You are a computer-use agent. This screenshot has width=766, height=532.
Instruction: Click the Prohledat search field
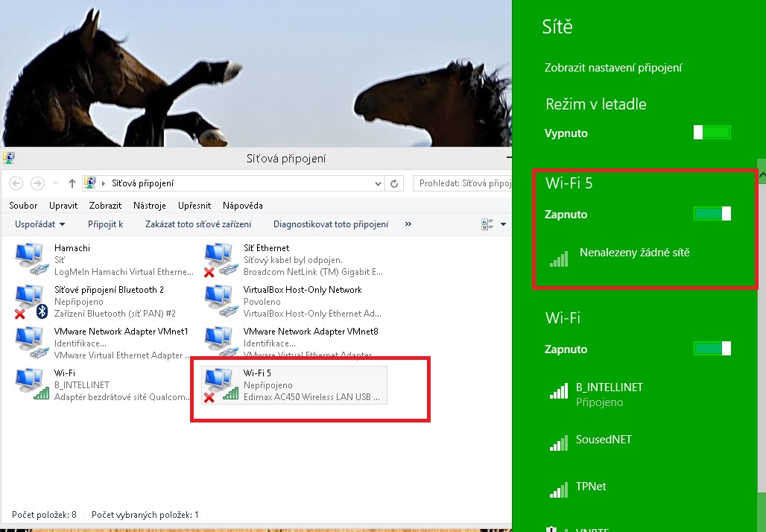tap(462, 184)
